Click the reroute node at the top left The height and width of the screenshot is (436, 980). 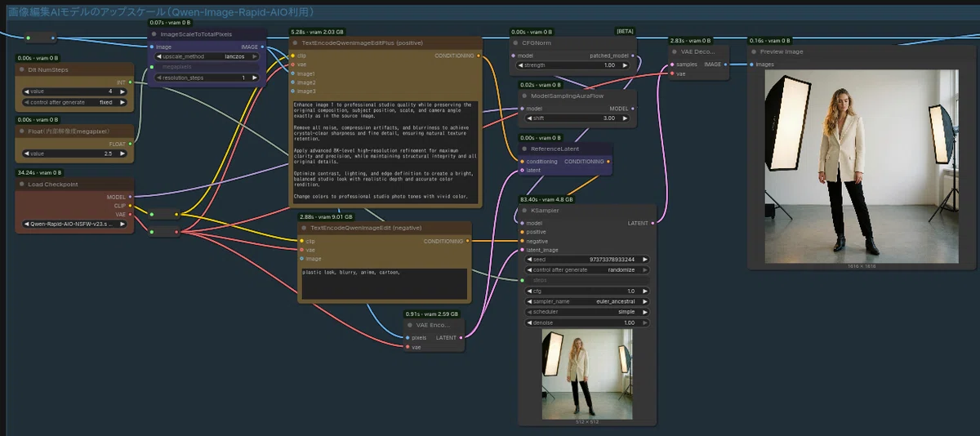point(39,37)
